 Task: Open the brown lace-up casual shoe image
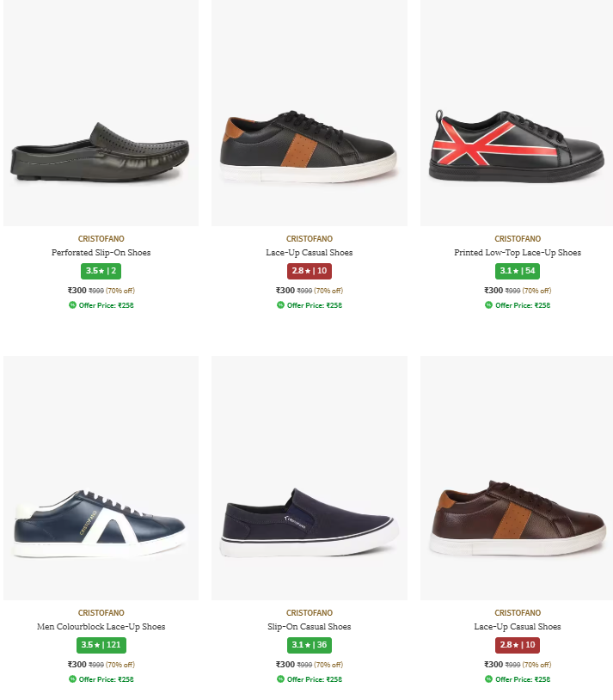517,477
